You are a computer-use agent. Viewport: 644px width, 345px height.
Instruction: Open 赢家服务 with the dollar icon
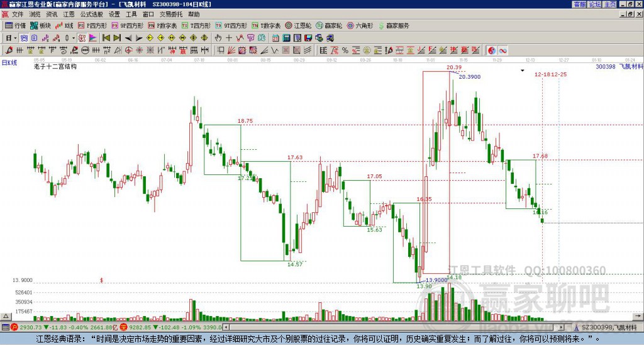pyautogui.click(x=394, y=25)
